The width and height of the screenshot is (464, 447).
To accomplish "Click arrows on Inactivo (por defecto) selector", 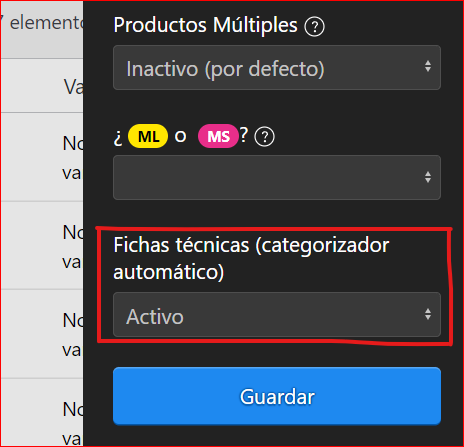I will click(428, 66).
